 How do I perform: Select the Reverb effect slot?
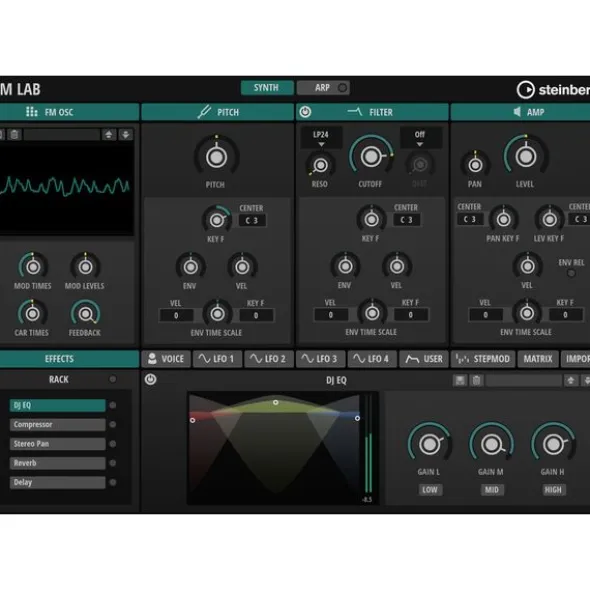(x=58, y=463)
